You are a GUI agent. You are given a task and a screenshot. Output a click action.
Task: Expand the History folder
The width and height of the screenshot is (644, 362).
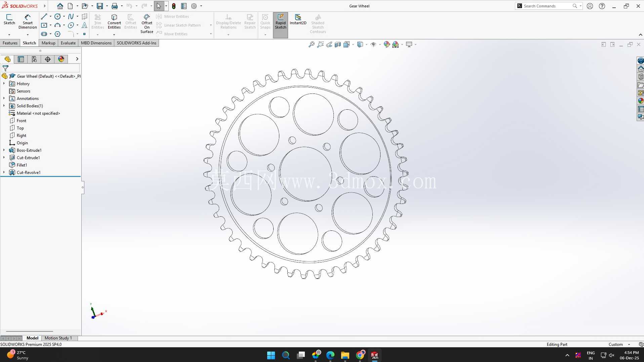[4, 83]
